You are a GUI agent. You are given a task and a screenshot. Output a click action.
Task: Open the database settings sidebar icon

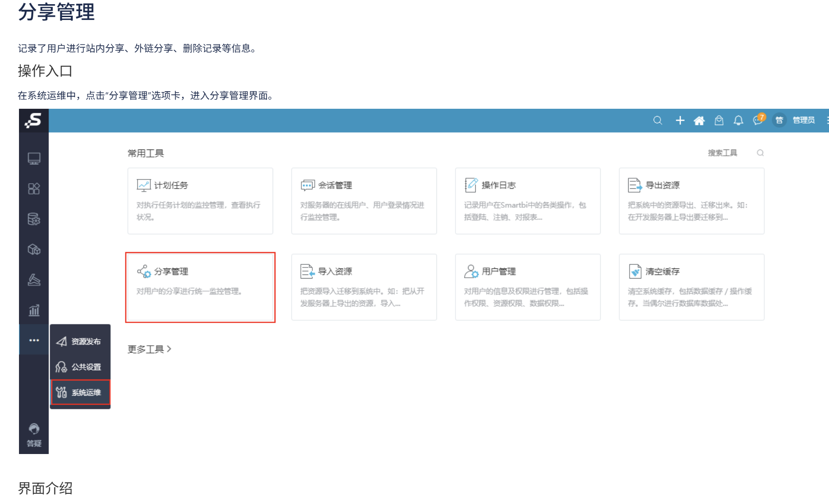[34, 219]
